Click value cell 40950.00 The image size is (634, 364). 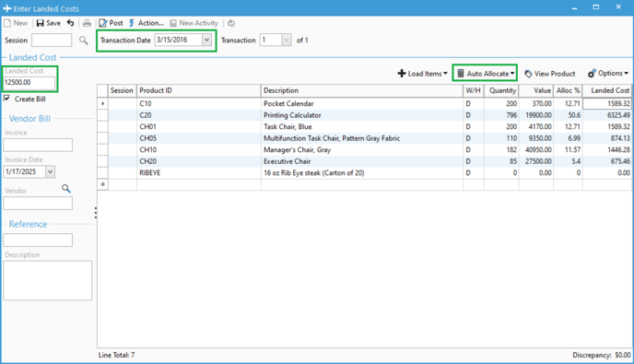[x=536, y=149]
